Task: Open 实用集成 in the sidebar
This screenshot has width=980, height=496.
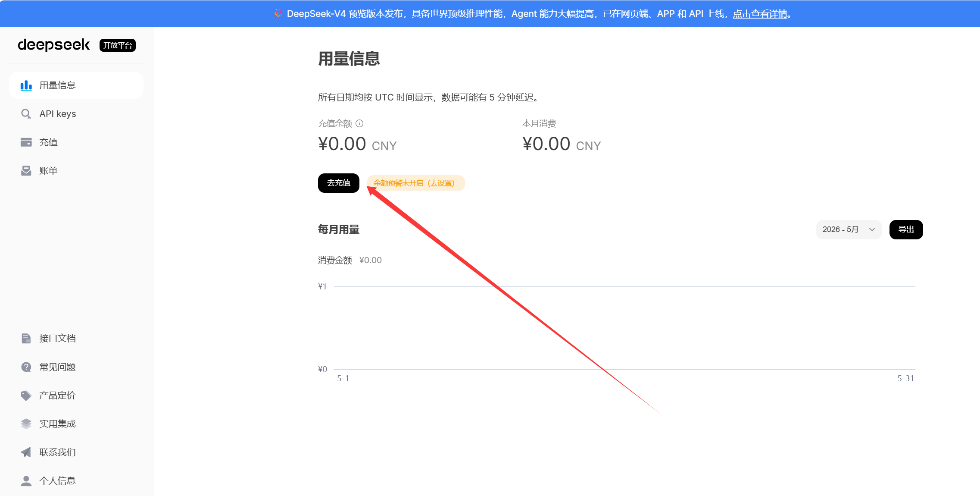Action: pyautogui.click(x=76, y=424)
